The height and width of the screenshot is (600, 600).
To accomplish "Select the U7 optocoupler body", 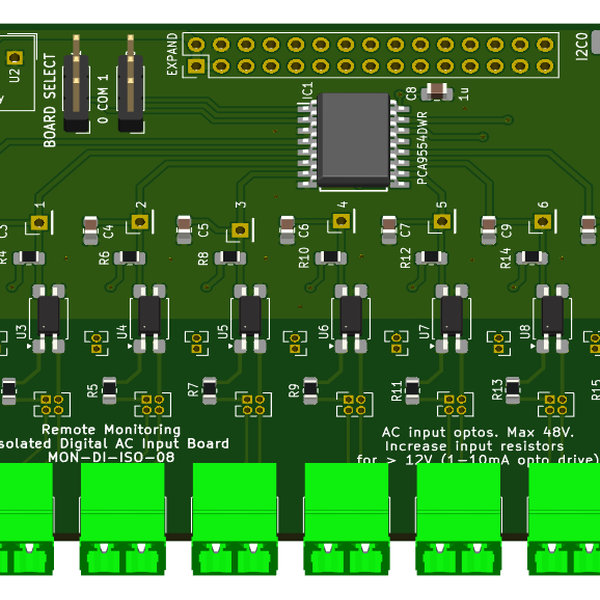I will pos(452,315).
